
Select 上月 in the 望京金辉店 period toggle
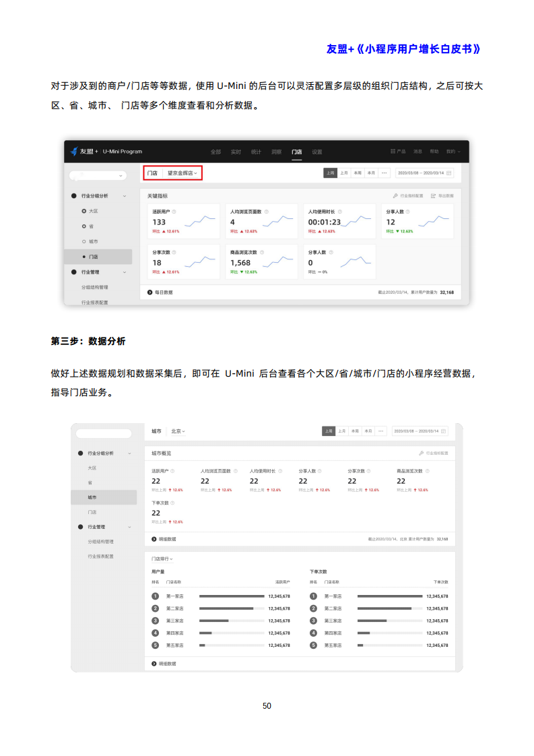click(344, 173)
